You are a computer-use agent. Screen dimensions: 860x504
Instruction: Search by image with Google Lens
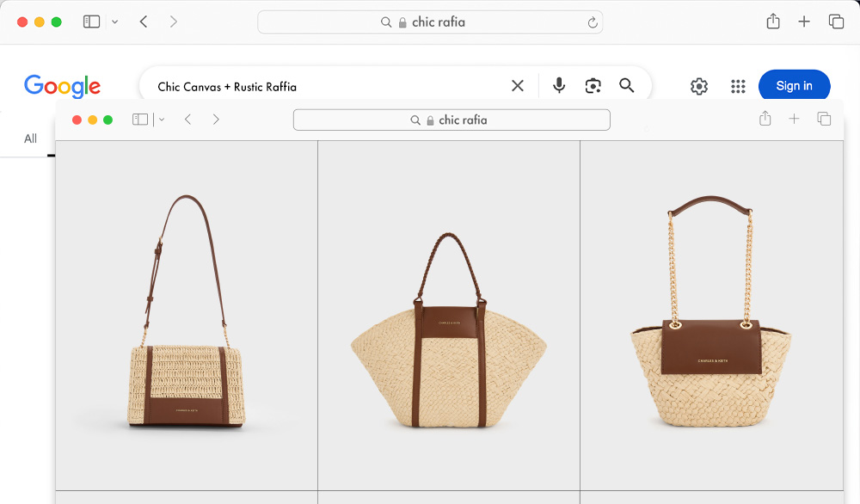tap(593, 85)
